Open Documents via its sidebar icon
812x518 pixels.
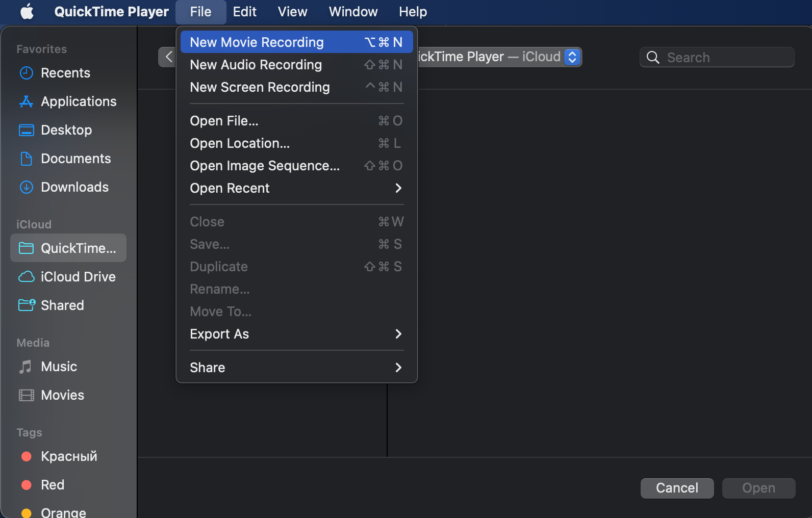click(26, 159)
